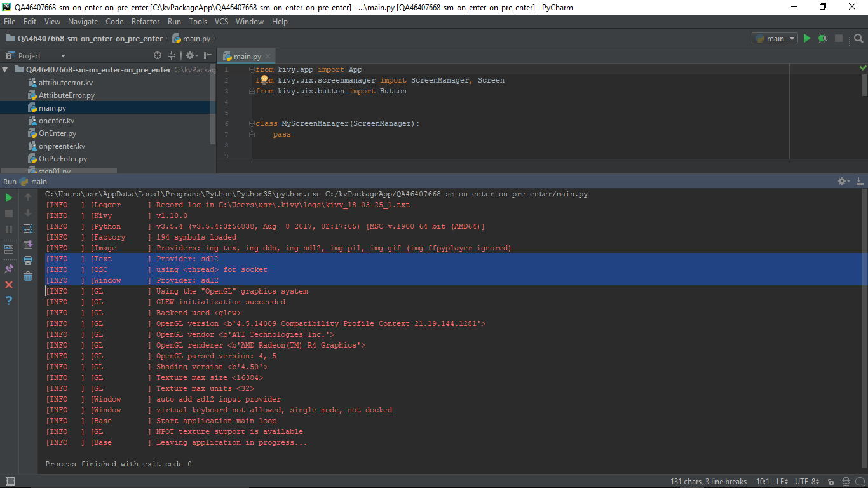Toggle tool window buttons at bottom-left corner
Viewport: 868px width, 488px height.
(x=9, y=482)
